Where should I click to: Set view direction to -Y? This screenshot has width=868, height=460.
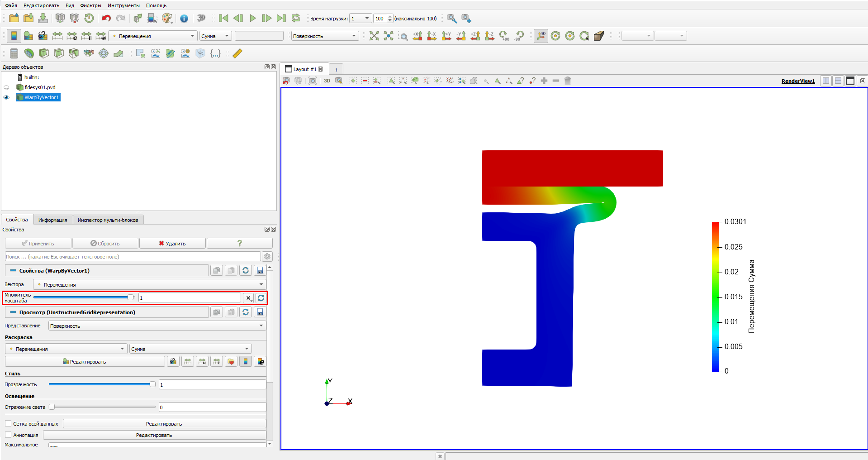point(461,36)
